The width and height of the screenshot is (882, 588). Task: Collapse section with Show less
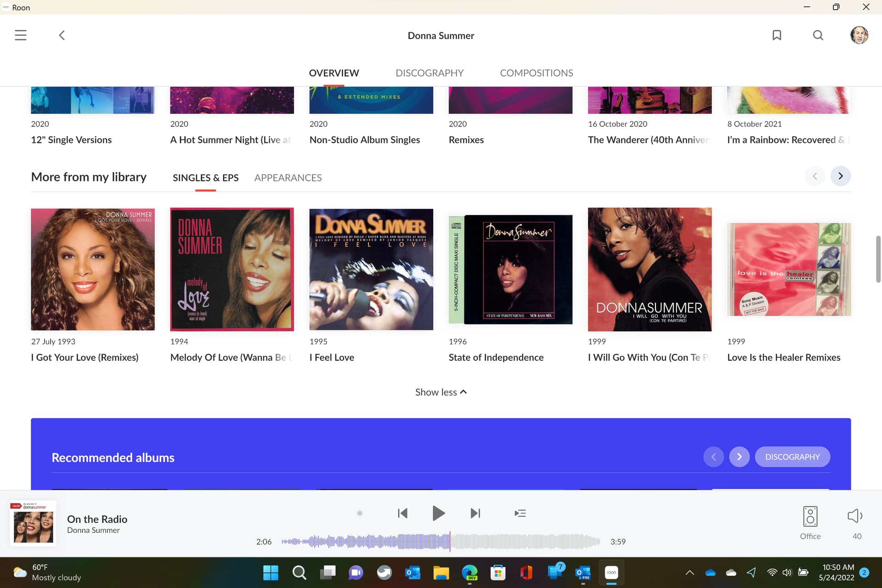[441, 392]
